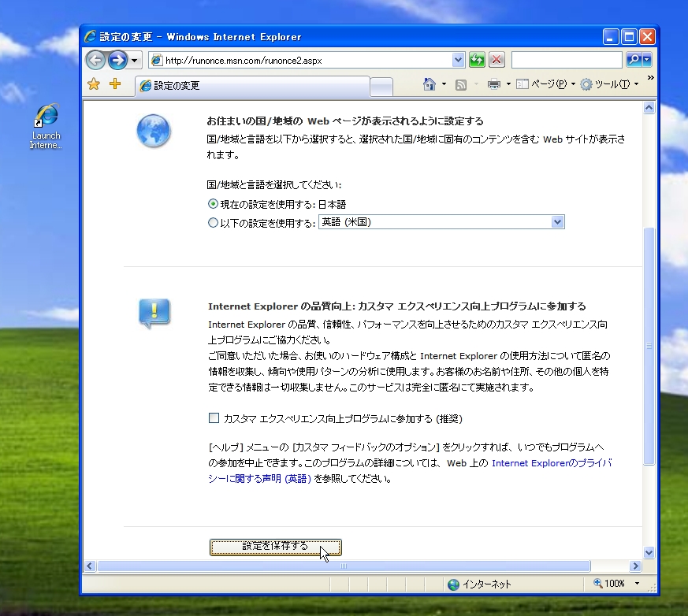Image resolution: width=688 pixels, height=616 pixels.
Task: Click the Back navigation arrow
Action: click(x=95, y=60)
